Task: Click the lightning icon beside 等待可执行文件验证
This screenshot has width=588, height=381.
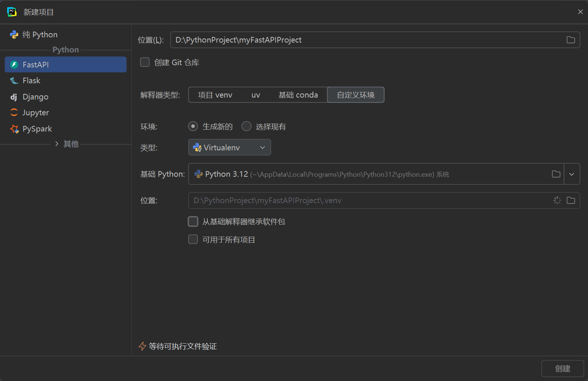Action: coord(142,346)
